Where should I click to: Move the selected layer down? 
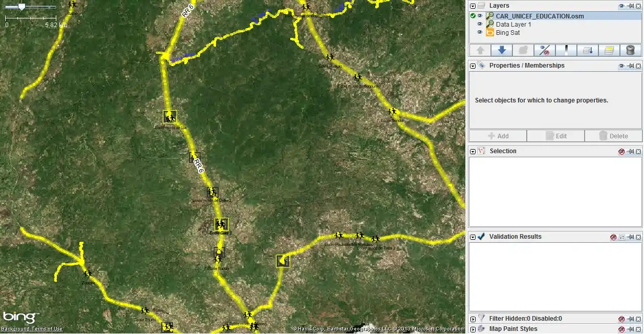click(x=502, y=50)
